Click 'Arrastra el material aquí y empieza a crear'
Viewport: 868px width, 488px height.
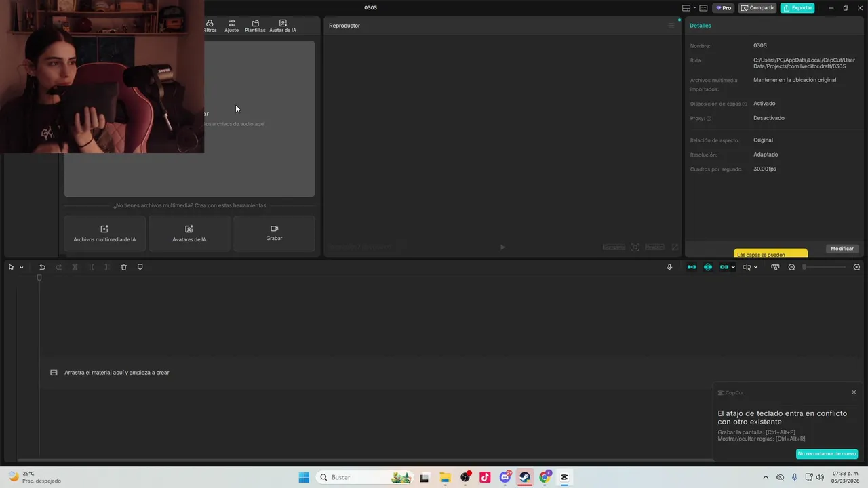tap(117, 373)
